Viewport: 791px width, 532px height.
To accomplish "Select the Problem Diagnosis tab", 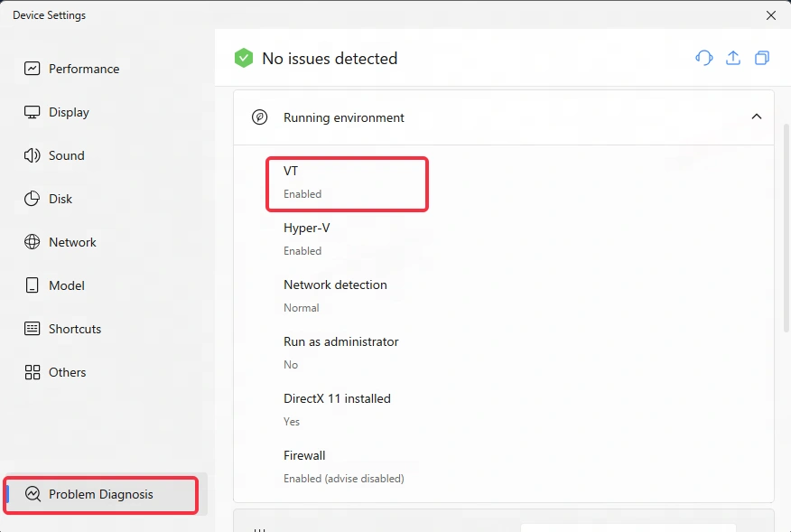I will click(100, 494).
